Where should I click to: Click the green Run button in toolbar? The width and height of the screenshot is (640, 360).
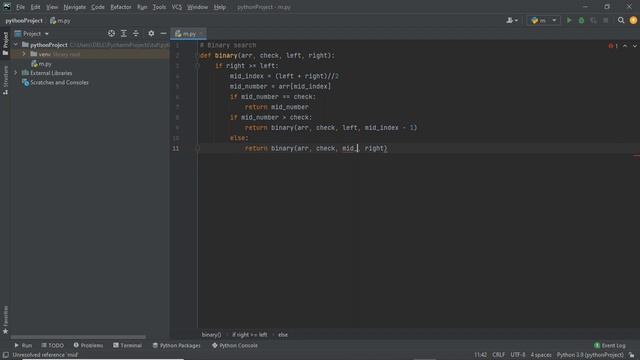[569, 20]
